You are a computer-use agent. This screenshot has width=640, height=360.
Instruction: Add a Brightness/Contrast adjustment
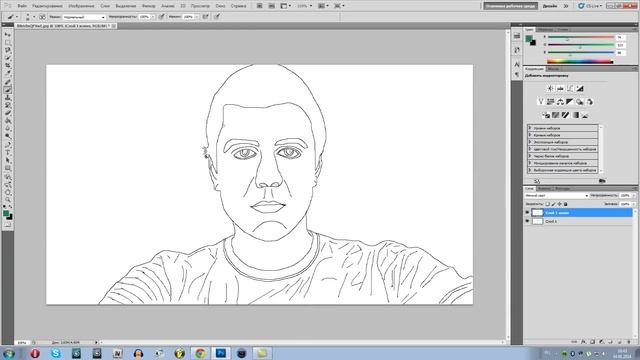550,88
